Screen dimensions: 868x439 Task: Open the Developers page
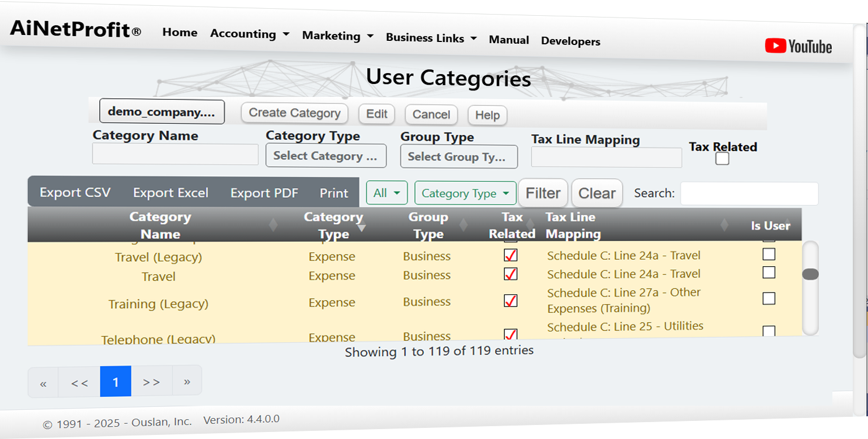[570, 41]
